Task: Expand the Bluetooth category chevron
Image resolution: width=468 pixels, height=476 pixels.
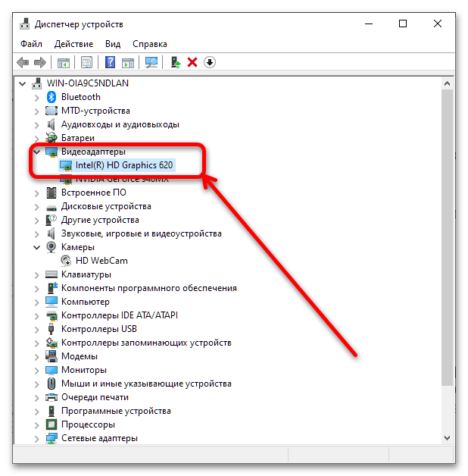Action: click(x=36, y=98)
